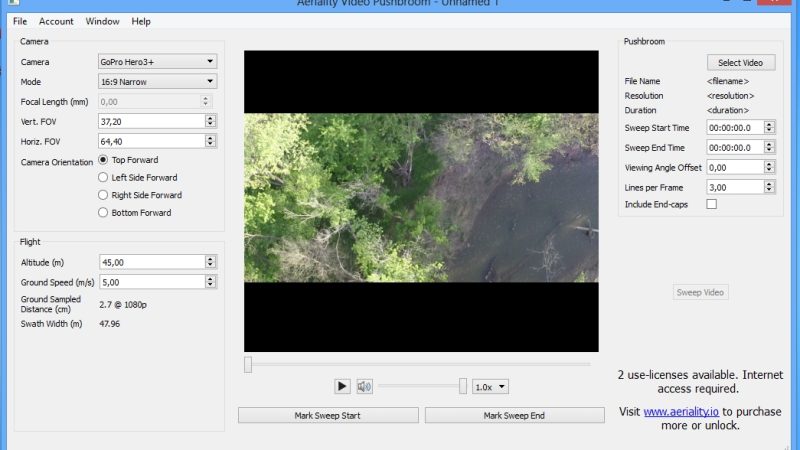The width and height of the screenshot is (800, 450).
Task: Open the playback speed 1.0x dropdown
Action: point(490,387)
